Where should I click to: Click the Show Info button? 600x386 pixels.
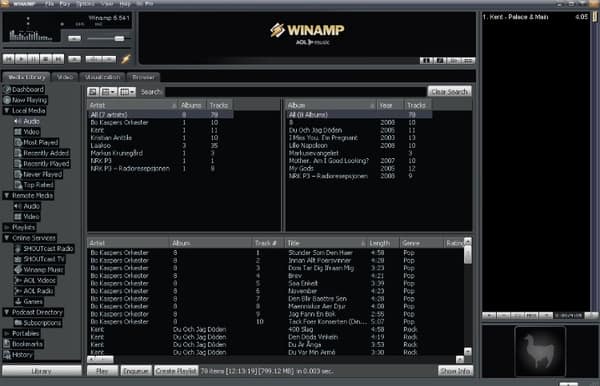point(455,371)
